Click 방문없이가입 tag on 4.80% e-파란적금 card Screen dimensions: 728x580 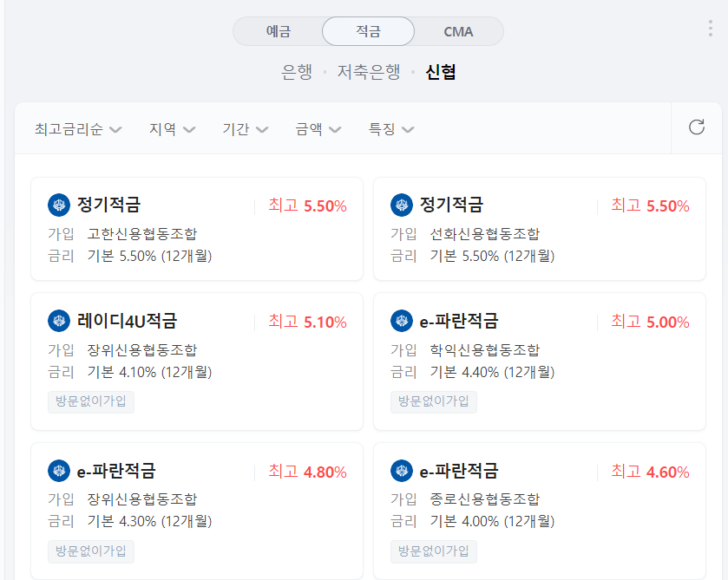[x=91, y=551]
